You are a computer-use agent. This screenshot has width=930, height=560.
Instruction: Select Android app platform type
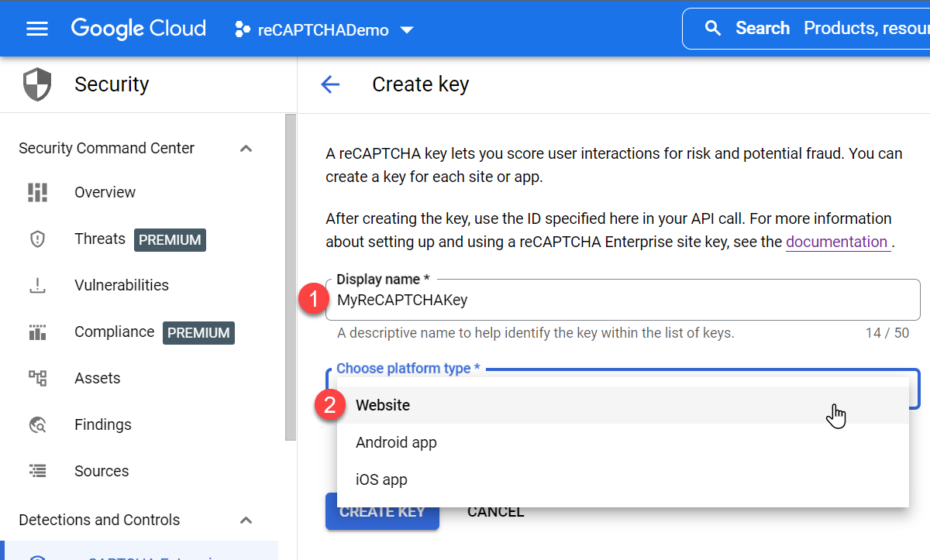(x=622, y=442)
